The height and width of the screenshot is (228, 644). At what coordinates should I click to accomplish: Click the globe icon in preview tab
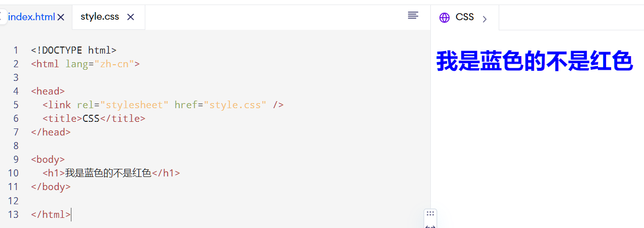445,18
